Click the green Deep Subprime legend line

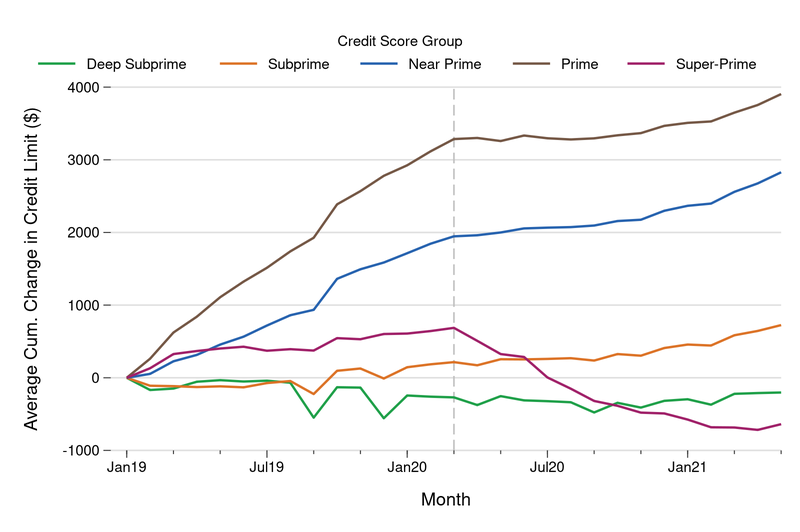pyautogui.click(x=58, y=65)
